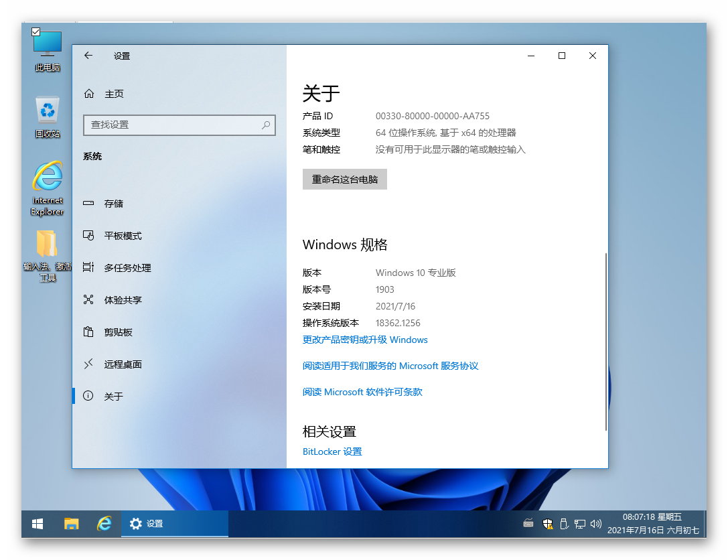Click the USB safely remove tray icon

pos(564,524)
